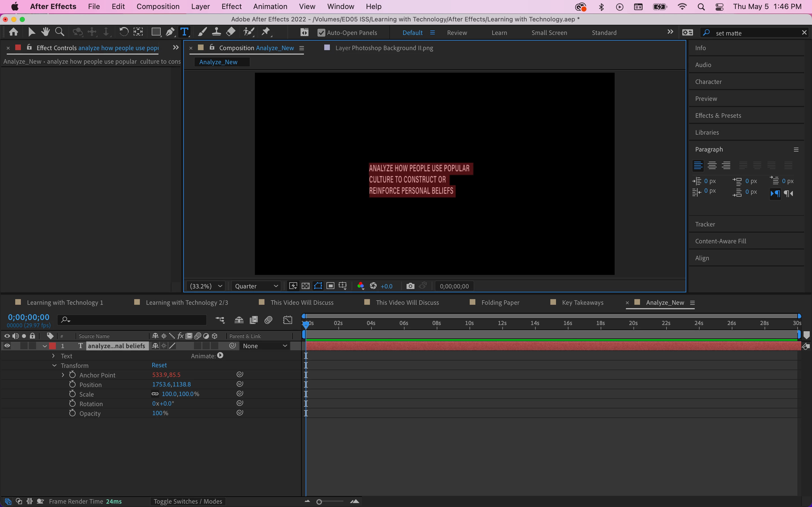Screen dimensions: 812x507
Task: Open the Parent & Link None dropdown
Action: point(265,346)
